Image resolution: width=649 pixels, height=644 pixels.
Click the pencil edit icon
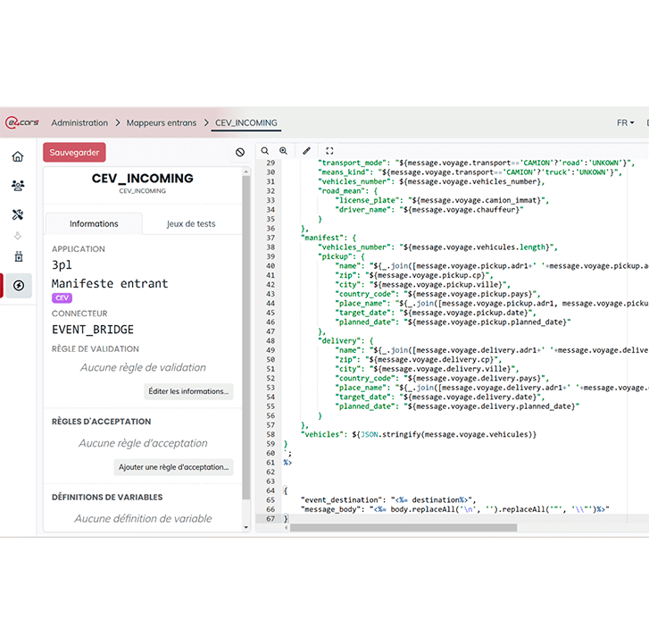tap(306, 152)
